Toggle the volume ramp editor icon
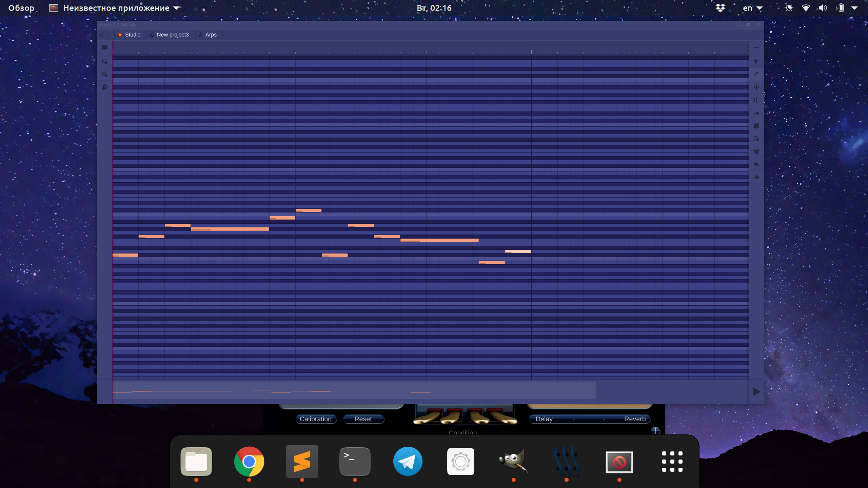Screen dimensions: 868x488 click(x=756, y=113)
